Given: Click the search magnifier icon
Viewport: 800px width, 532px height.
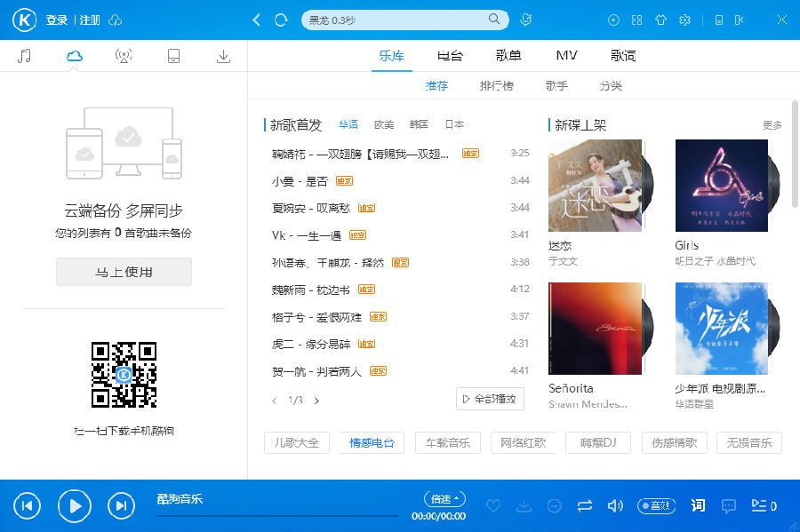Looking at the screenshot, I should (x=494, y=20).
